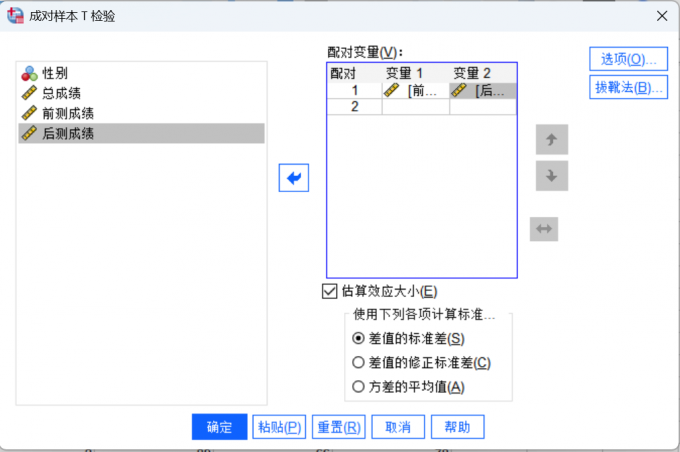
Task: Click the 粘贴(P) button
Action: (279, 427)
